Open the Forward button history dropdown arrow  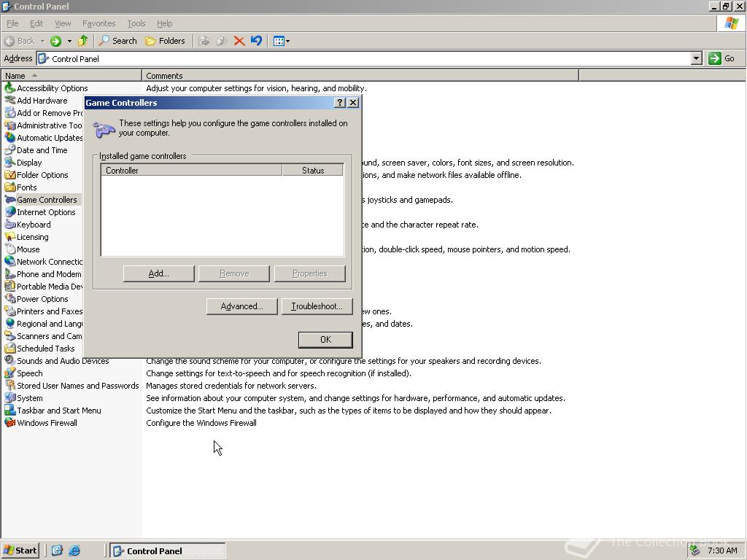(69, 41)
